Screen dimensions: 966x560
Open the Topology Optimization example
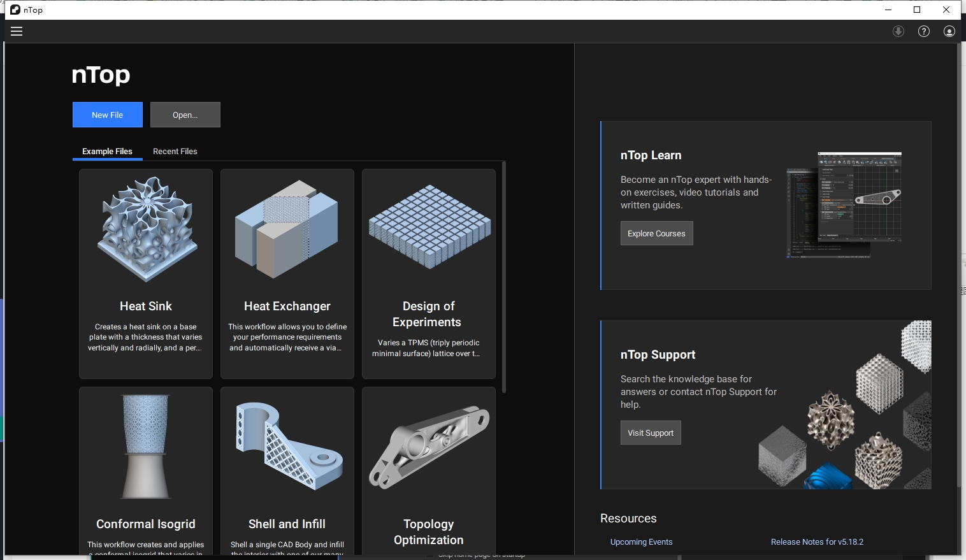click(x=429, y=471)
